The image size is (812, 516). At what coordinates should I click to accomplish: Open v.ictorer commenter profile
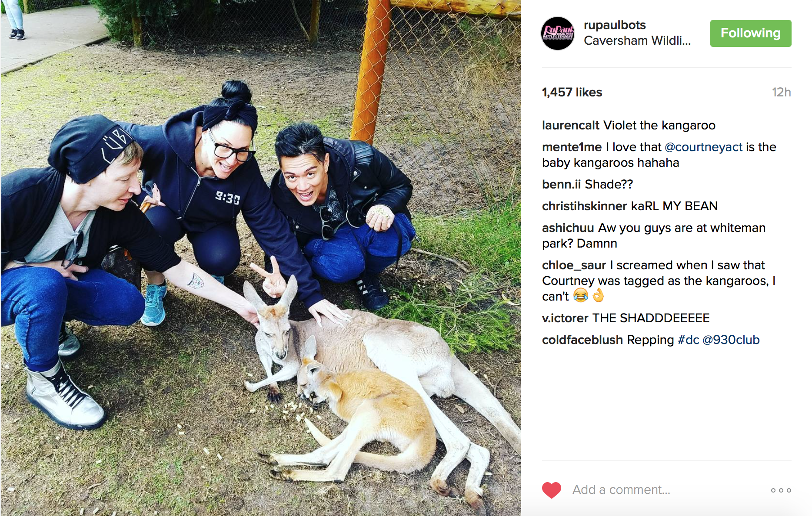point(565,318)
